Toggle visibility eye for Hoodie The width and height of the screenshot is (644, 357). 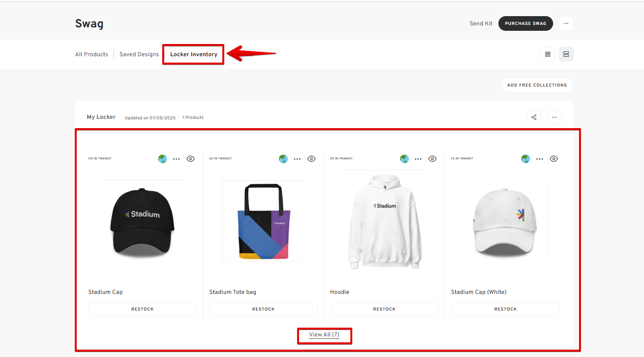pos(432,159)
